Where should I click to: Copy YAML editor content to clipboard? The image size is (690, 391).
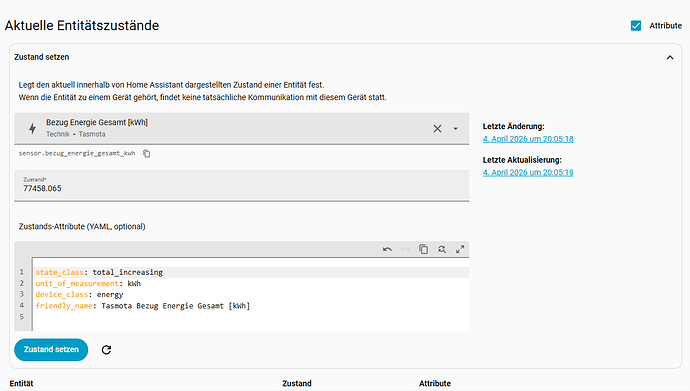click(x=423, y=249)
